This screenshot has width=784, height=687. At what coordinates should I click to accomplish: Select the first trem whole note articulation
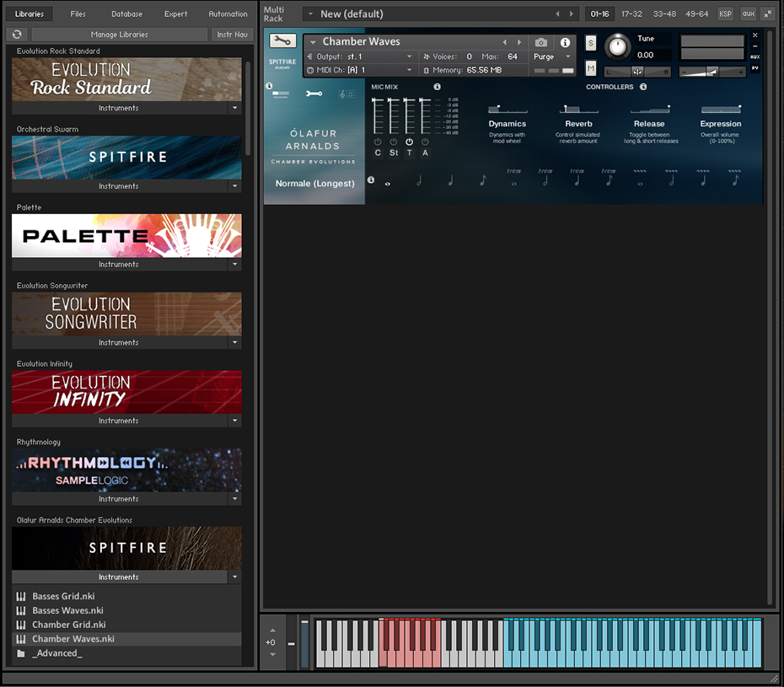click(513, 179)
